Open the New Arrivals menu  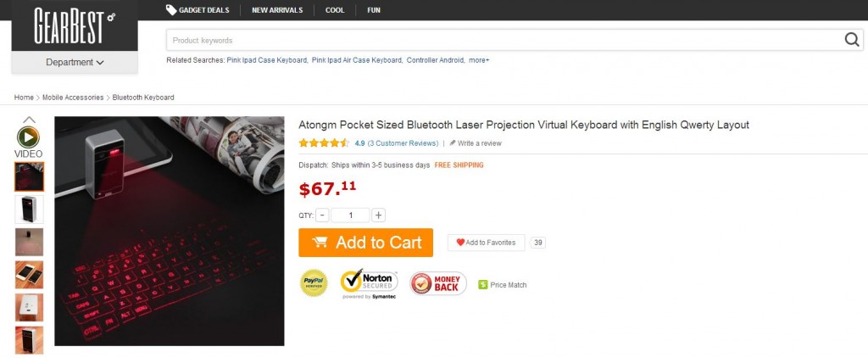click(x=277, y=10)
